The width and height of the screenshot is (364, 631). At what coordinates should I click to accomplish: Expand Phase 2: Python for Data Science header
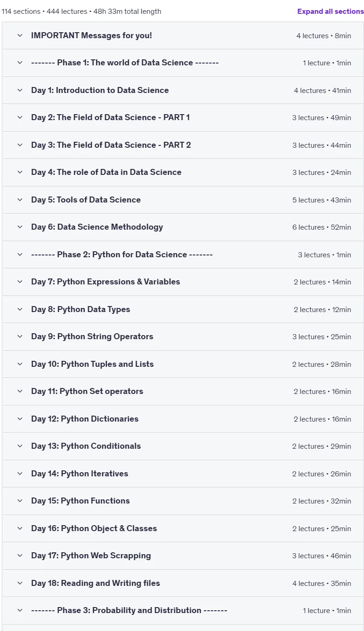(183, 255)
